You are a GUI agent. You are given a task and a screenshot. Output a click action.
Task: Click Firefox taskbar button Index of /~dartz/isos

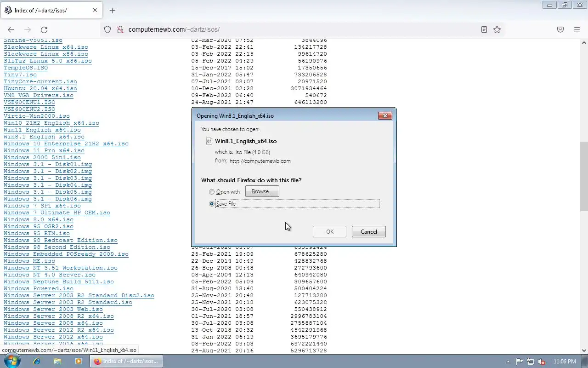pos(126,361)
